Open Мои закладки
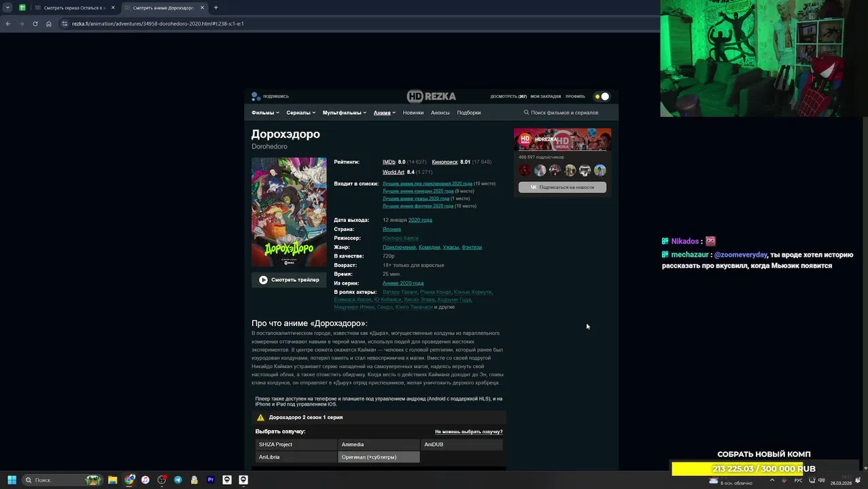 click(546, 96)
